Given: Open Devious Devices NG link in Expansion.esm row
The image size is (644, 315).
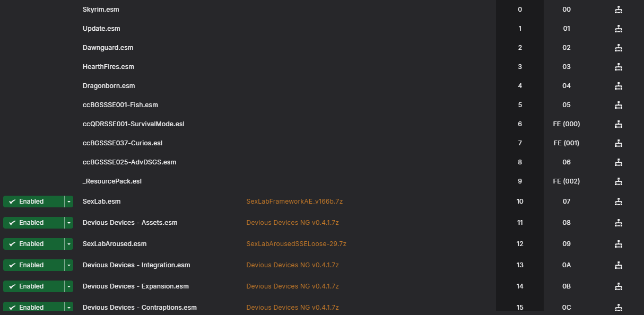Looking at the screenshot, I should [292, 286].
